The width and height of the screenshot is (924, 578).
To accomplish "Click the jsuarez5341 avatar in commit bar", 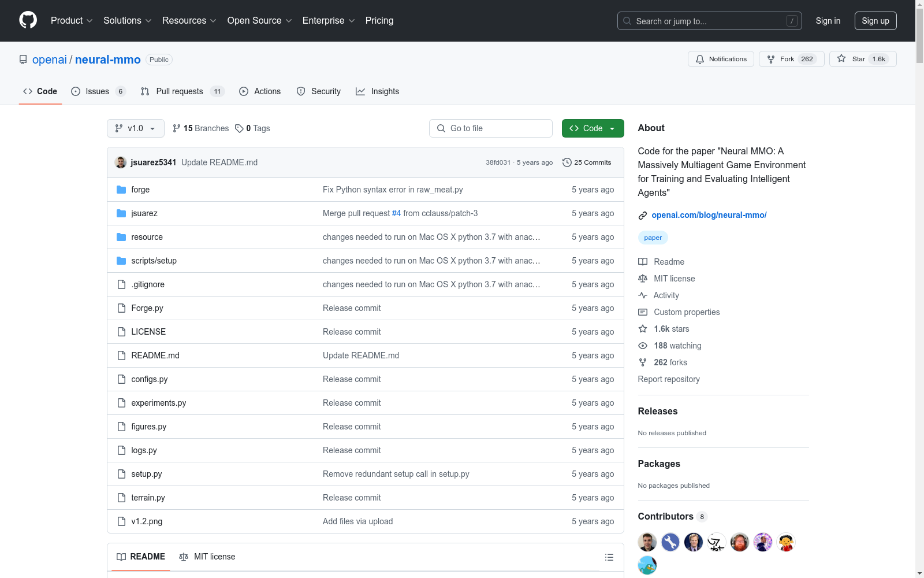I will click(121, 162).
